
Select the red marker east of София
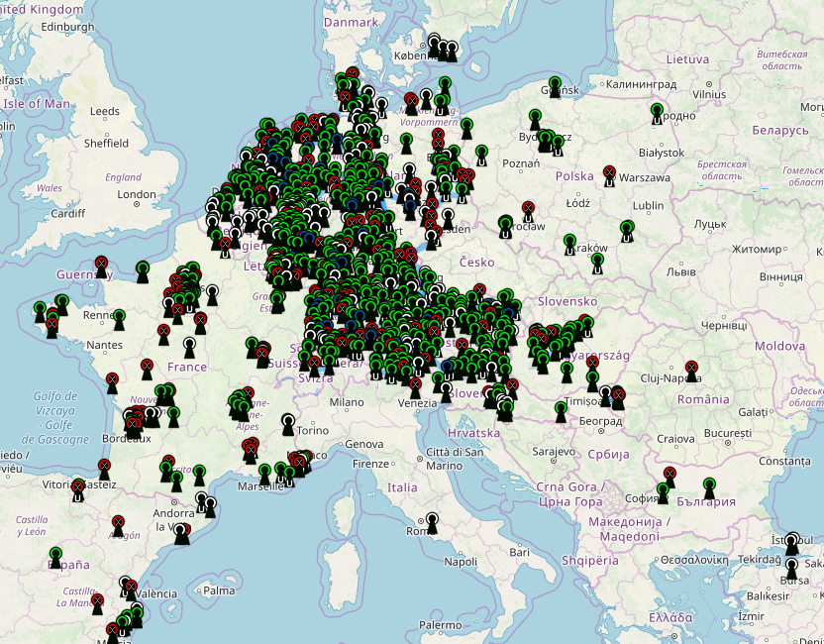coord(669,478)
